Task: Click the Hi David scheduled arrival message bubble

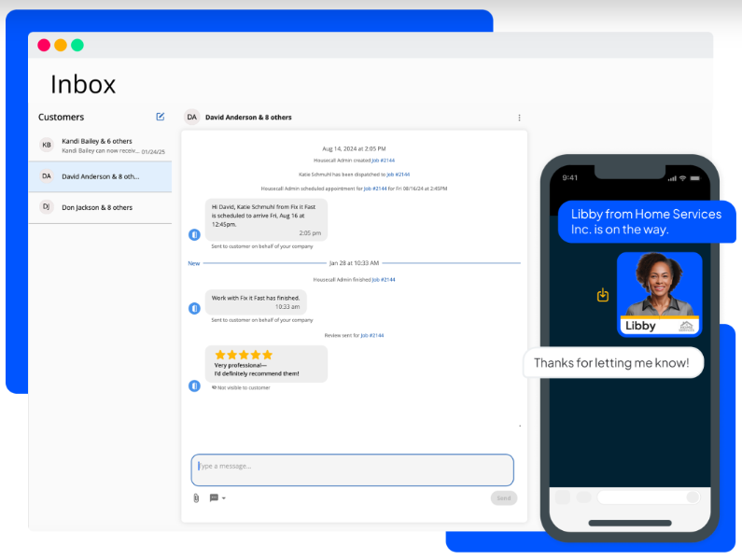Action: (x=266, y=219)
